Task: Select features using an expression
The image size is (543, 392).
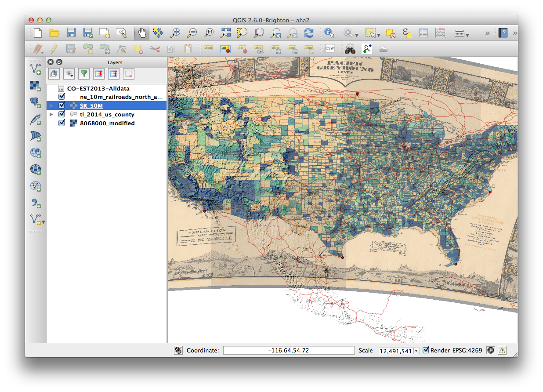Action: click(407, 33)
